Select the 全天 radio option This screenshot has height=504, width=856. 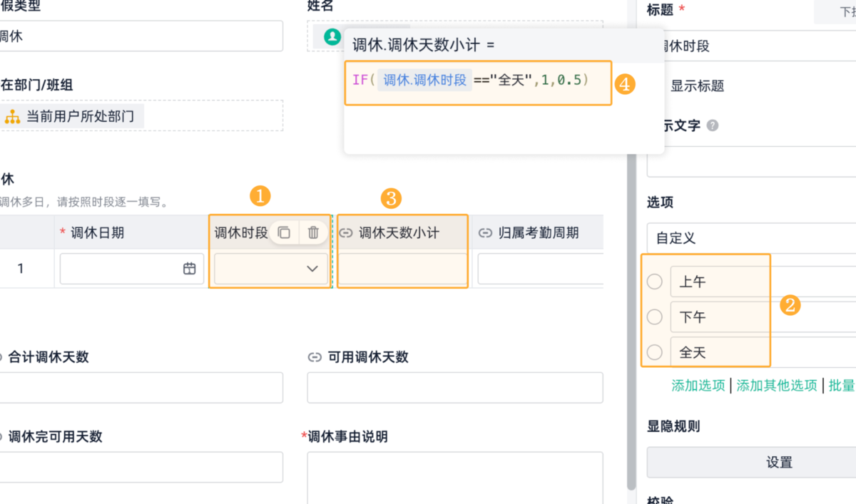(x=654, y=351)
